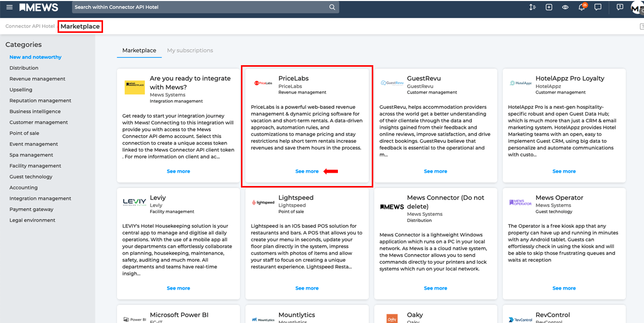The image size is (644, 323).
Task: See more about HotelAppz Pro Loyalty
Action: (564, 171)
